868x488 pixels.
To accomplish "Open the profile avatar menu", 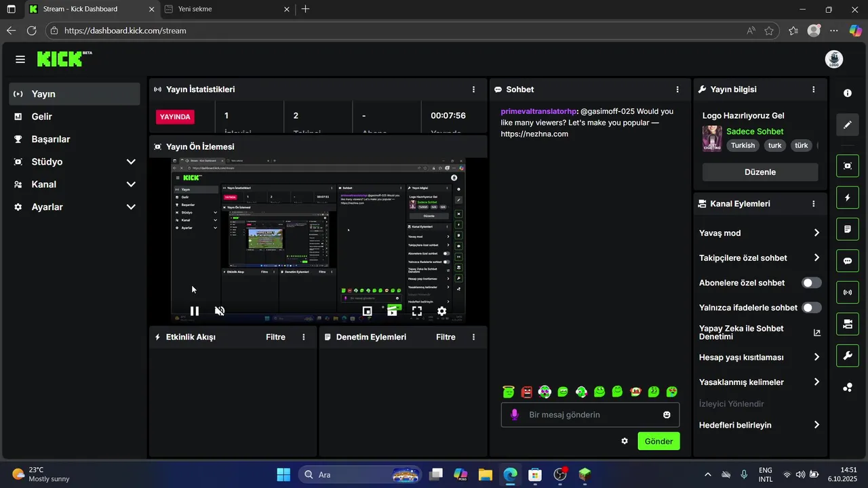I will [834, 59].
